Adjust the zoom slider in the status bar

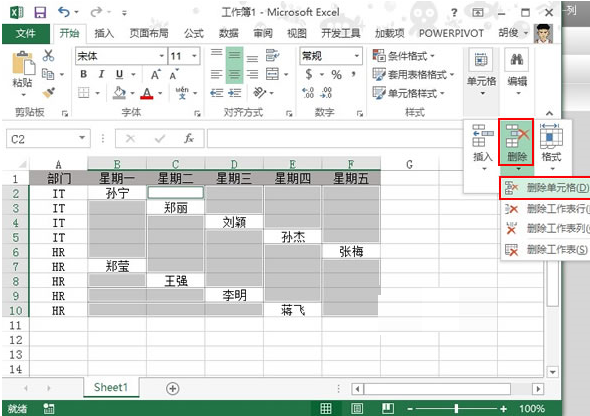coord(456,408)
